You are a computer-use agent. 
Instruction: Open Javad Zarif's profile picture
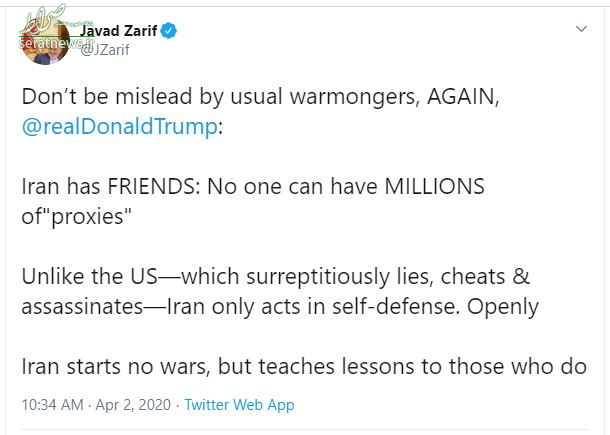46,41
